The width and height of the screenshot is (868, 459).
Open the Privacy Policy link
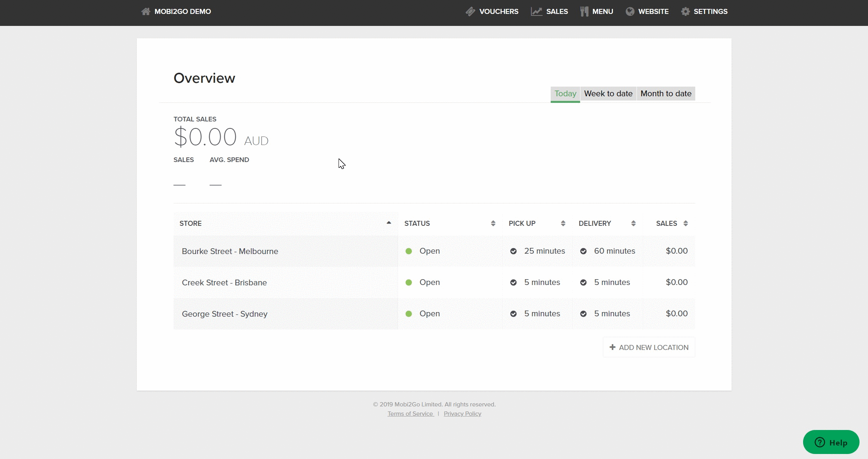[x=462, y=414]
